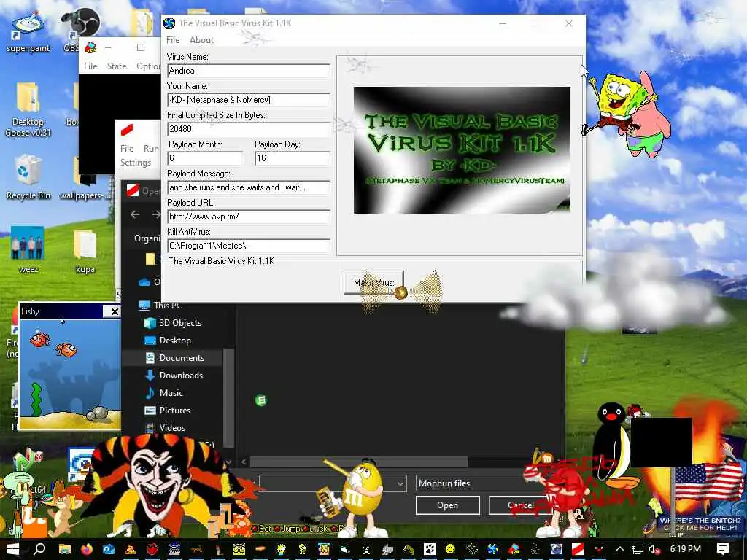747x560 pixels.
Task: Click Open button in file dialog
Action: (x=447, y=505)
